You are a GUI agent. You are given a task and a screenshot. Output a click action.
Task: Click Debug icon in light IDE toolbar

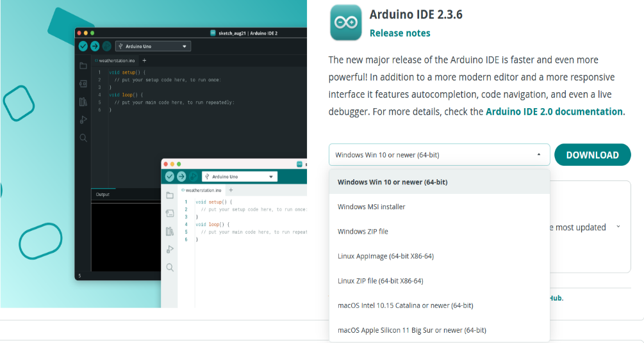[193, 177]
